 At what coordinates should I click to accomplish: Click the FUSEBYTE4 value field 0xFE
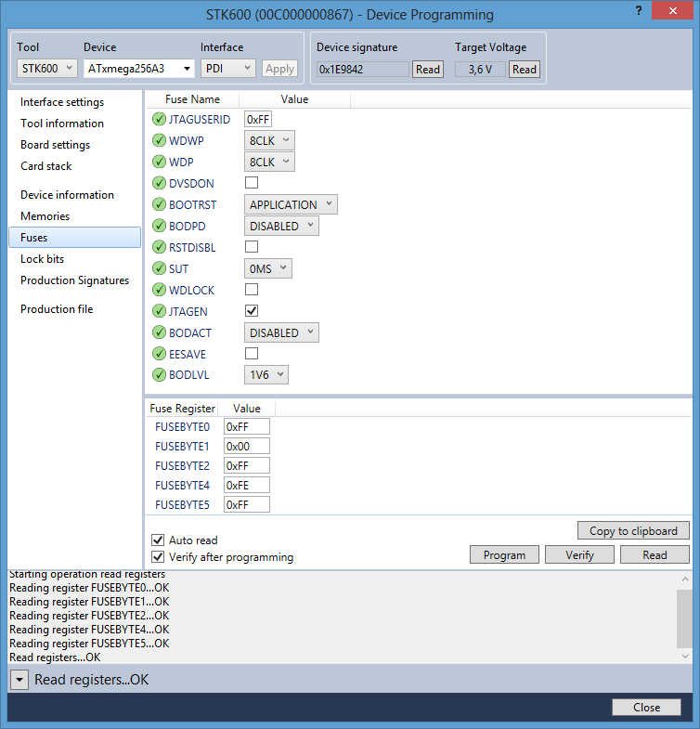coord(247,486)
